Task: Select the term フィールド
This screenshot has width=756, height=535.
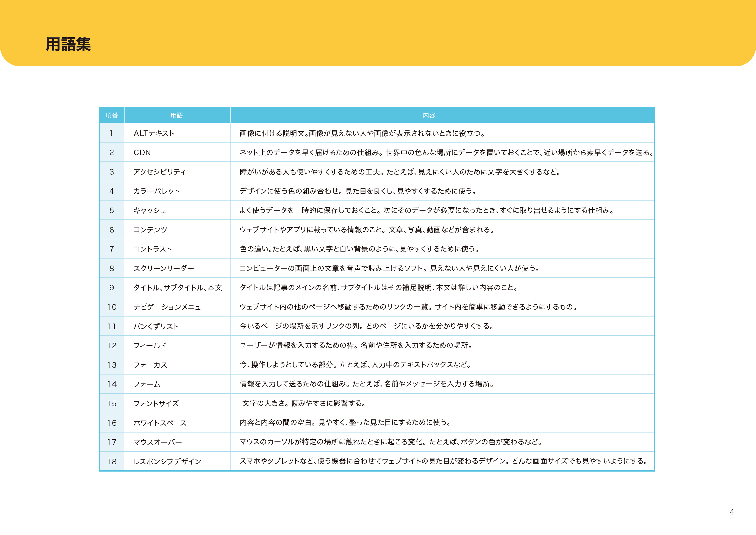Action: [x=150, y=346]
